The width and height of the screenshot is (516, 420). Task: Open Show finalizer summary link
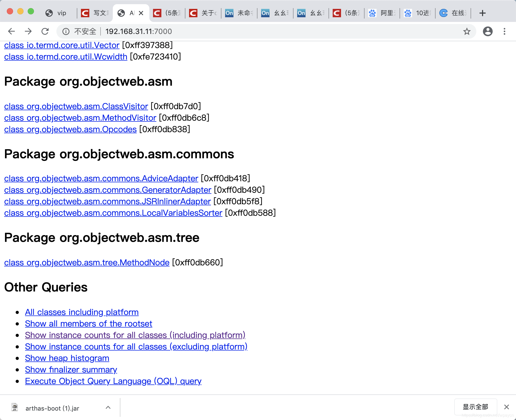pyautogui.click(x=71, y=370)
